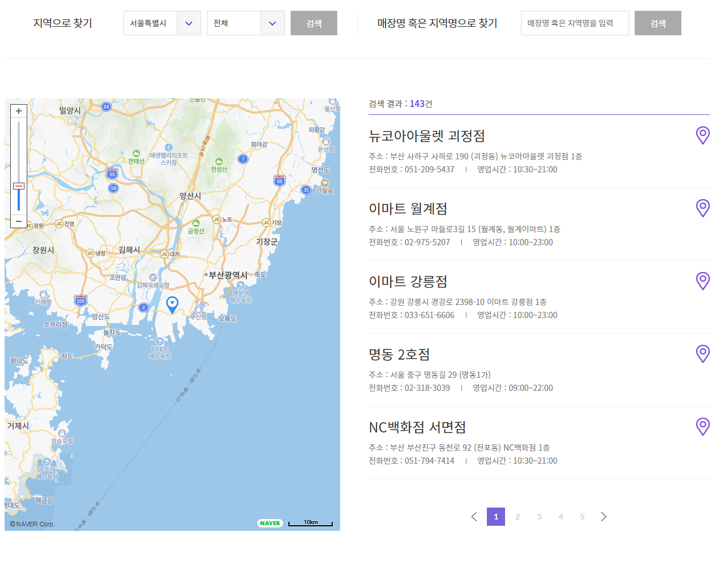Image resolution: width=728 pixels, height=569 pixels.
Task: Click 김해시 label on map
Action: (x=129, y=250)
